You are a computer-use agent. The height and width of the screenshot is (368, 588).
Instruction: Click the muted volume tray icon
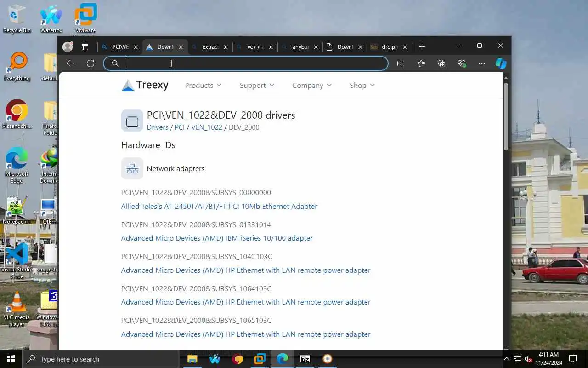coord(529,359)
